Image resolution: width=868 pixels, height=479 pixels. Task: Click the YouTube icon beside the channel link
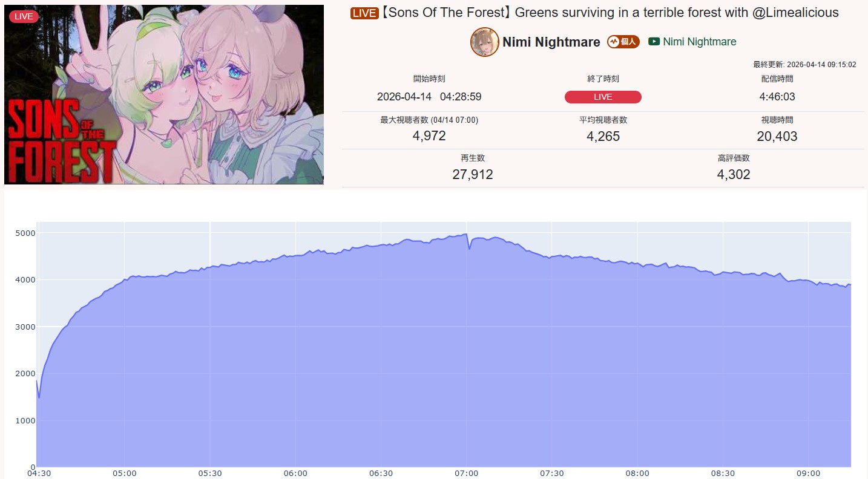point(654,42)
